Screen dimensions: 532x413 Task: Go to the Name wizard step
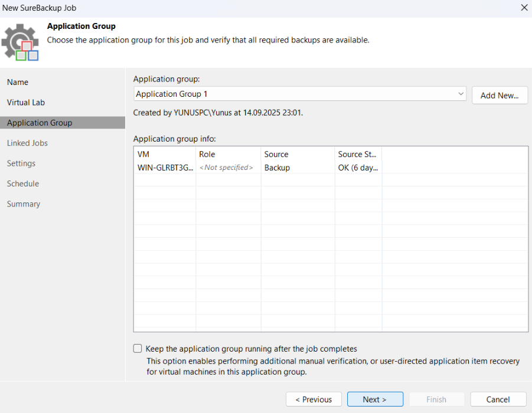pyautogui.click(x=18, y=82)
